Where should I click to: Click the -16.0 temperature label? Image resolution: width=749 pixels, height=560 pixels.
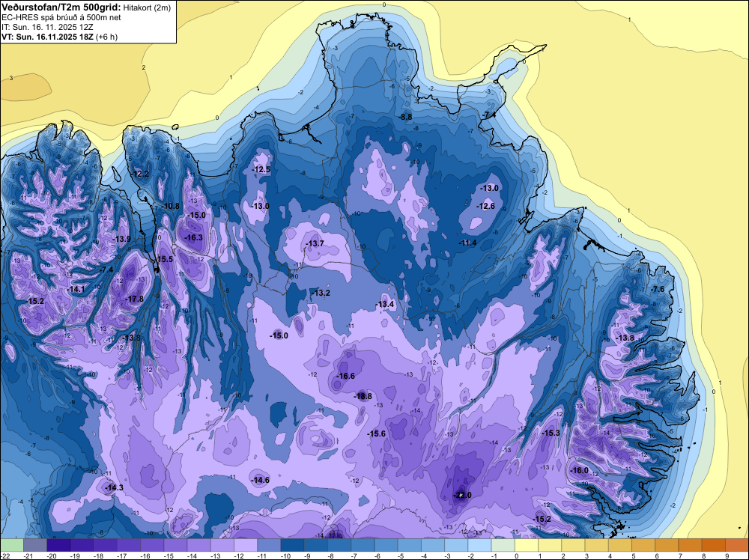(580, 470)
